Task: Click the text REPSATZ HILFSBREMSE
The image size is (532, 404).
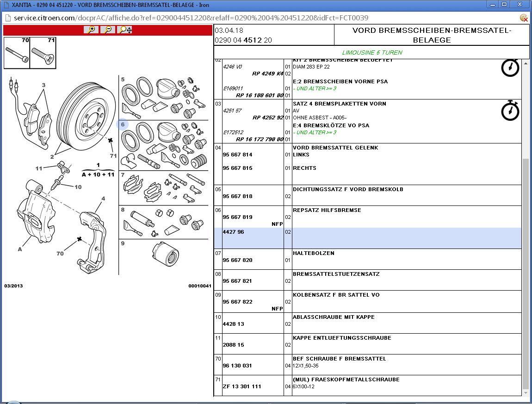Action: click(x=327, y=210)
